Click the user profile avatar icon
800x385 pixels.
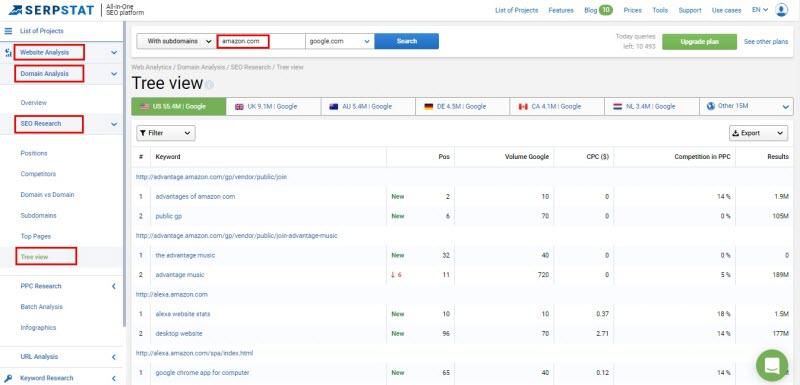pos(782,10)
